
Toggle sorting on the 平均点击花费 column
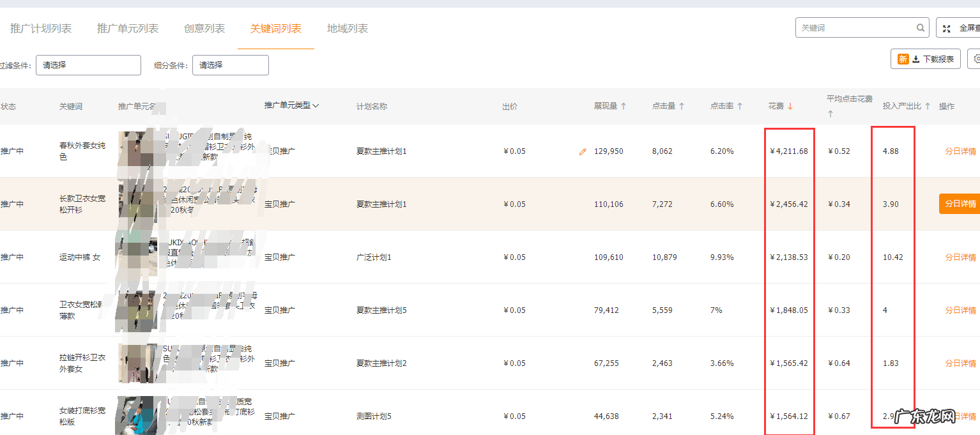(831, 112)
